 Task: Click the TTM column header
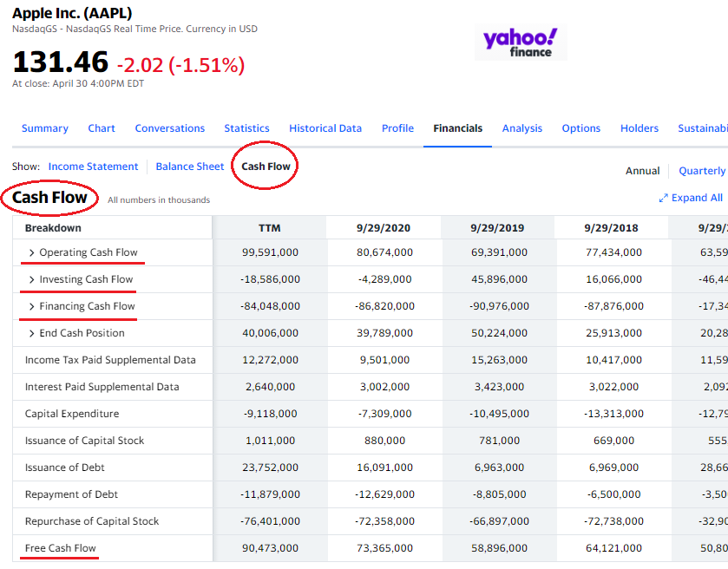coord(270,228)
